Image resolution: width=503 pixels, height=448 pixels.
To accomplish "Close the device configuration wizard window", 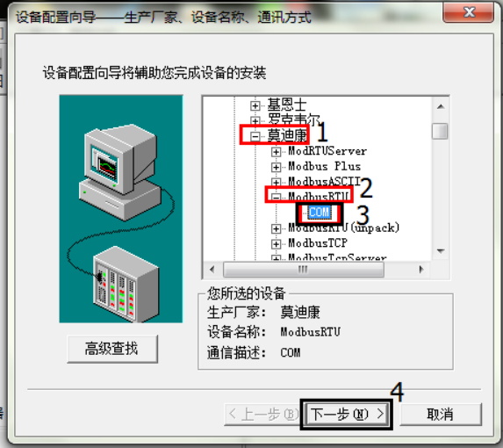I will (x=469, y=12).
